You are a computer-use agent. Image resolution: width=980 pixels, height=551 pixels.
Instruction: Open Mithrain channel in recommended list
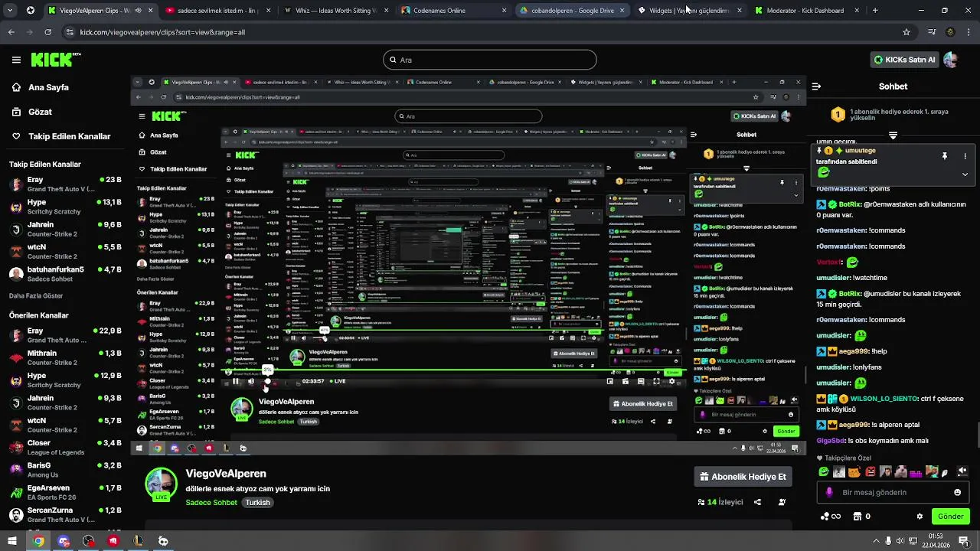[x=65, y=357]
